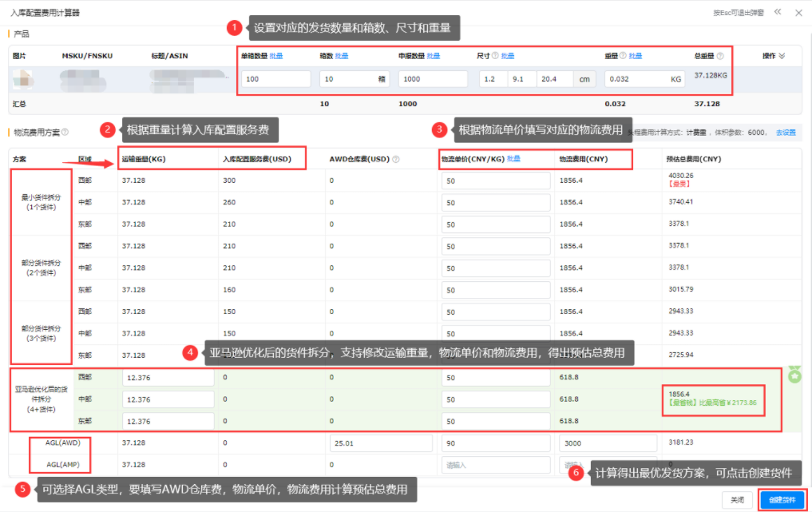Open the 批量 link beside 重量
Viewport: 812px width, 512px height.
click(x=636, y=56)
